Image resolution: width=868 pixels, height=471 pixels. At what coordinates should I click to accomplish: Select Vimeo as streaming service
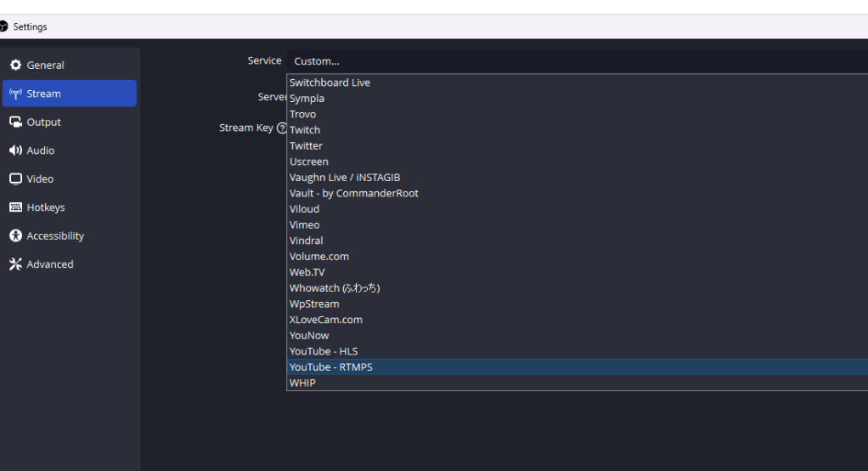578,224
